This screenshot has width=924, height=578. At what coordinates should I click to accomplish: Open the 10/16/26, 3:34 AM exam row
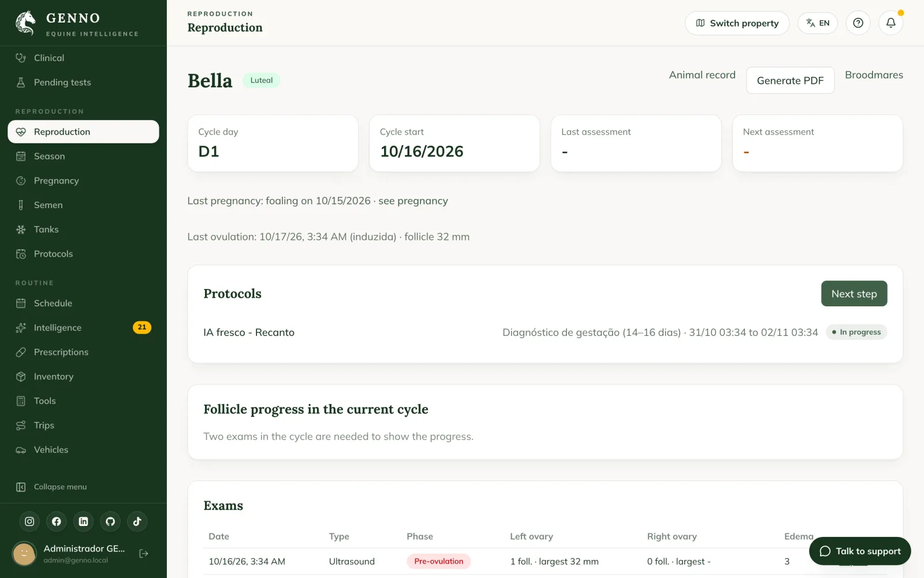(x=545, y=561)
